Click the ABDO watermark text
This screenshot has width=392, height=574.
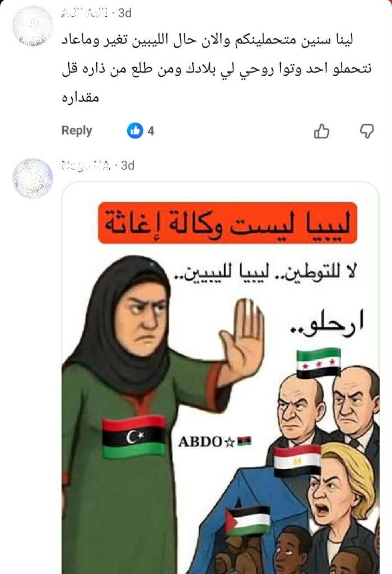pyautogui.click(x=214, y=442)
